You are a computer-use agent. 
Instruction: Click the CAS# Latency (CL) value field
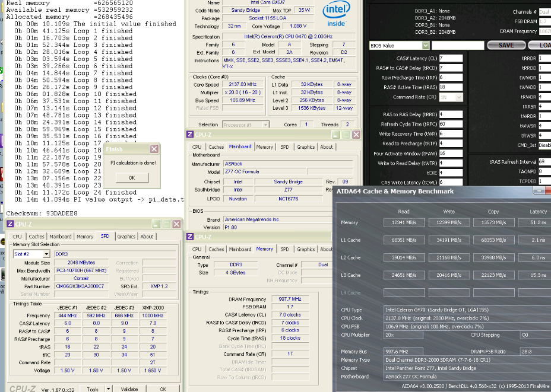click(x=451, y=58)
